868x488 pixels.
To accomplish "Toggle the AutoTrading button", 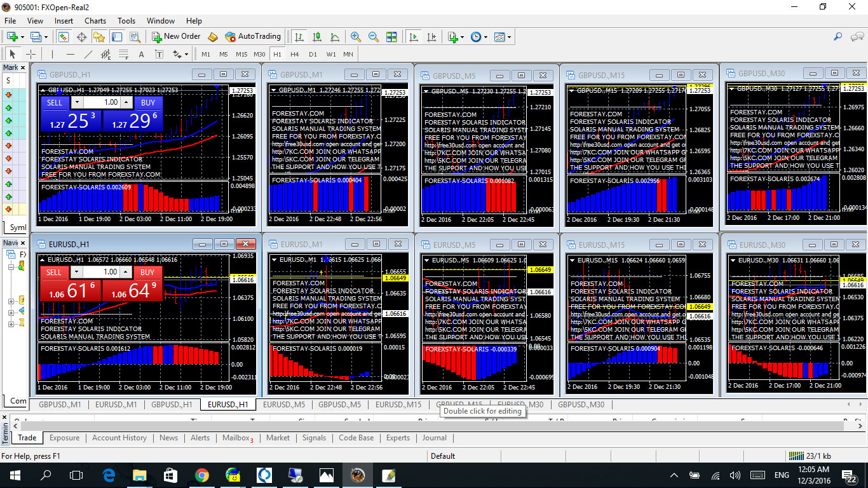I will [x=252, y=37].
